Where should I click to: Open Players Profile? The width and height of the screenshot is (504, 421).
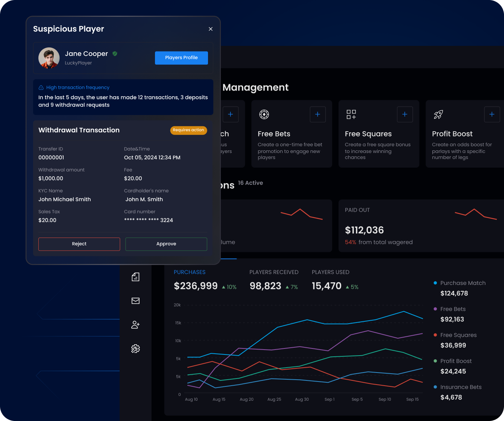[x=181, y=58]
